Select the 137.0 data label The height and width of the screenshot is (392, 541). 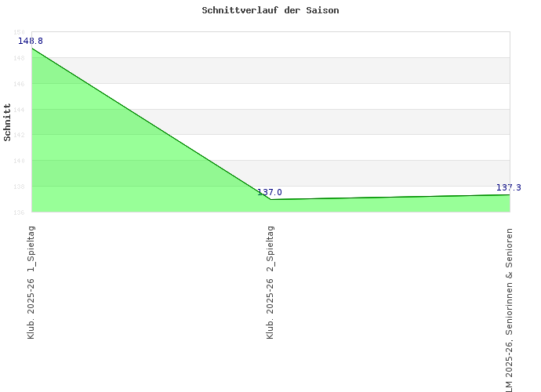[x=270, y=192]
